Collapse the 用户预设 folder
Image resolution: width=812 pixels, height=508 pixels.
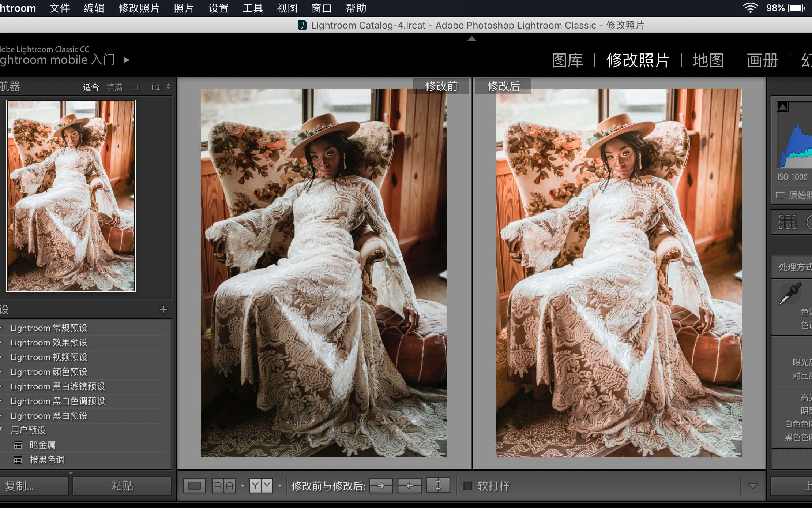pyautogui.click(x=1, y=430)
